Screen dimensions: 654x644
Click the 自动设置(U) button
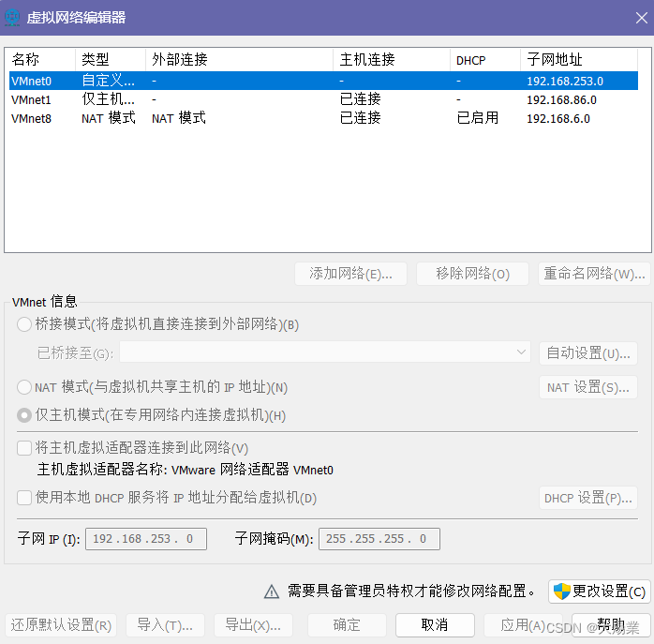point(588,353)
